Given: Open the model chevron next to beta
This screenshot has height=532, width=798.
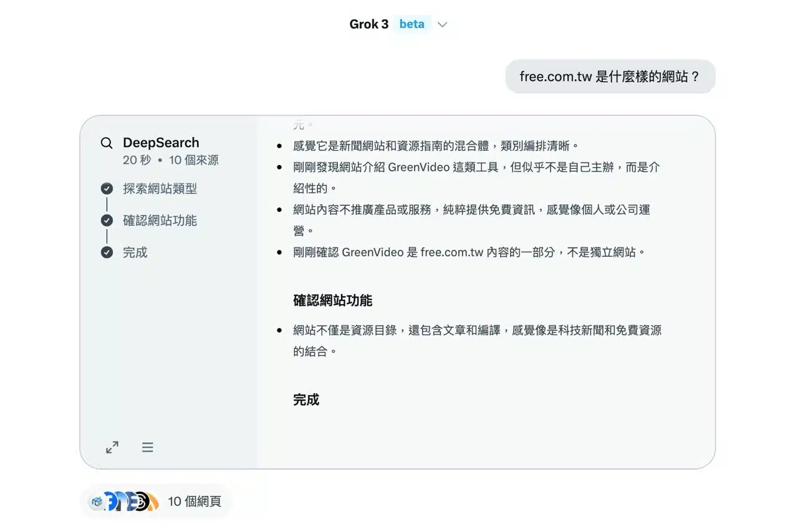Looking at the screenshot, I should [x=443, y=24].
